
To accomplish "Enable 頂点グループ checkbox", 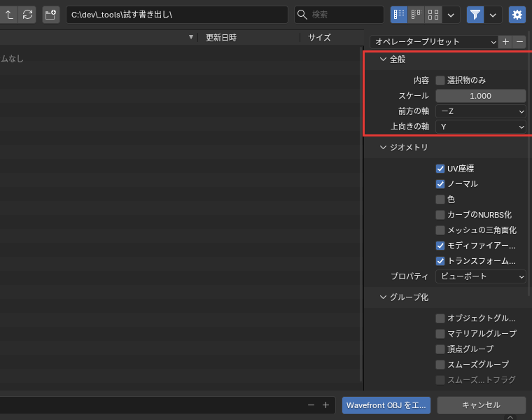I will [440, 349].
